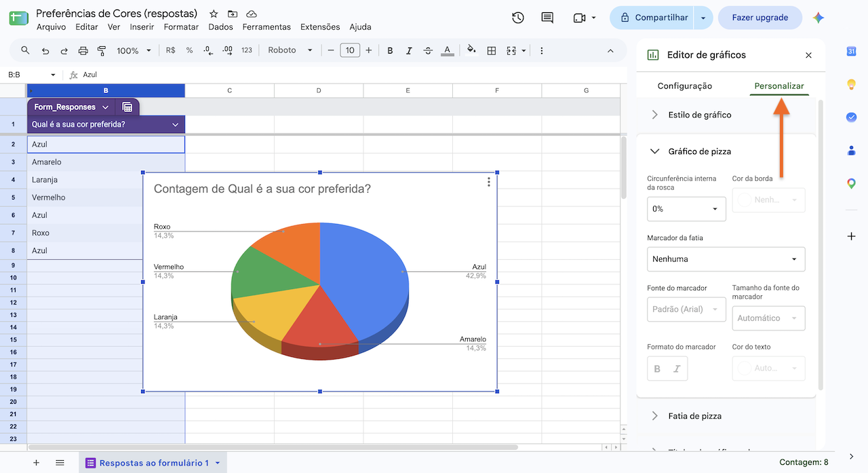Check the cloud save status icon
This screenshot has height=473, width=868.
point(252,14)
